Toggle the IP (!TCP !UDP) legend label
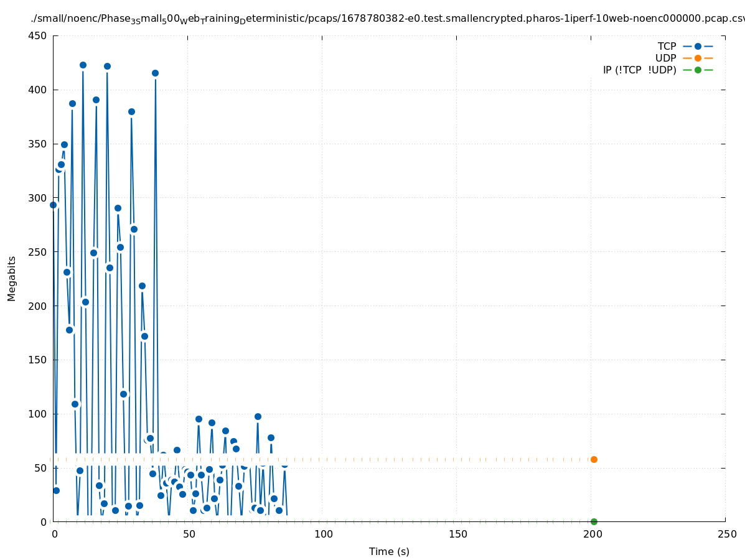This screenshot has width=745, height=560. click(x=639, y=70)
